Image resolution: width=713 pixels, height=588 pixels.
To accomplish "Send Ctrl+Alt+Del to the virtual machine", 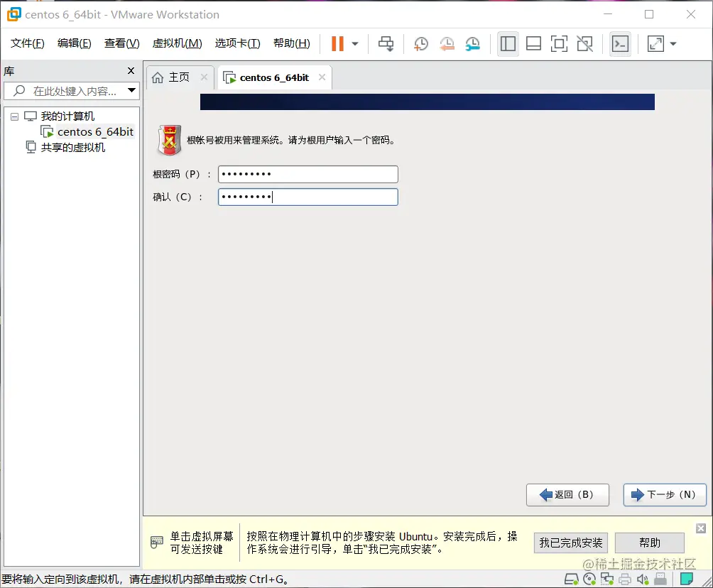I will [x=386, y=43].
